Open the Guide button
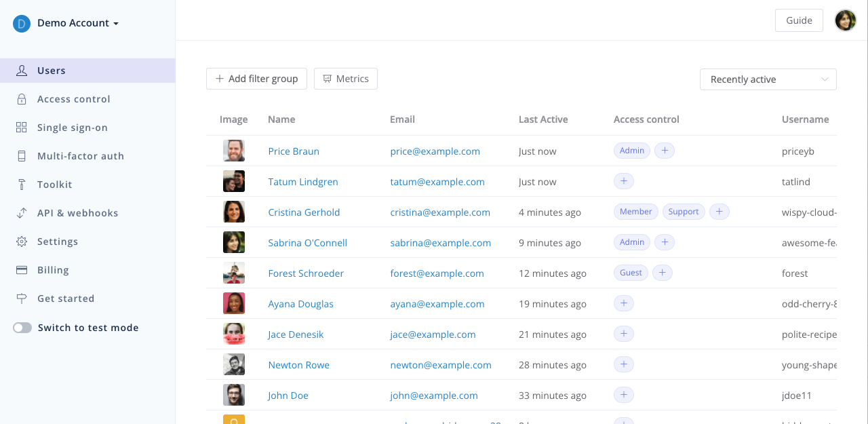The height and width of the screenshot is (424, 868). (x=798, y=20)
